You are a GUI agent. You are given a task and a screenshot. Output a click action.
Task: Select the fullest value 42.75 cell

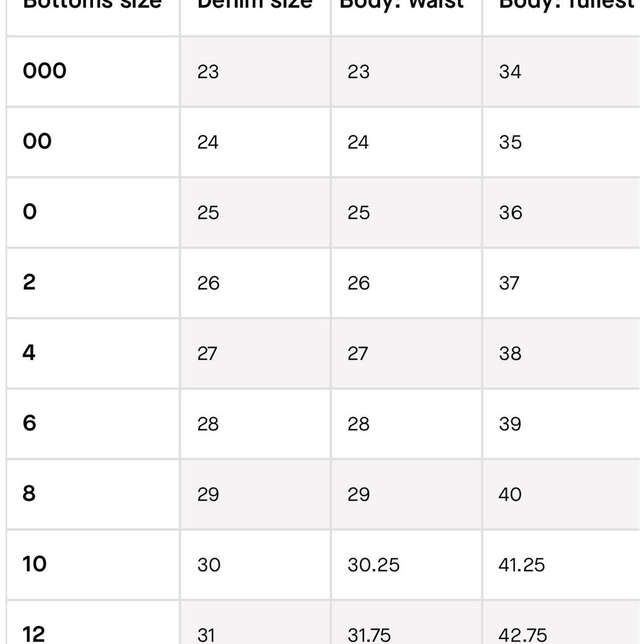(561, 622)
